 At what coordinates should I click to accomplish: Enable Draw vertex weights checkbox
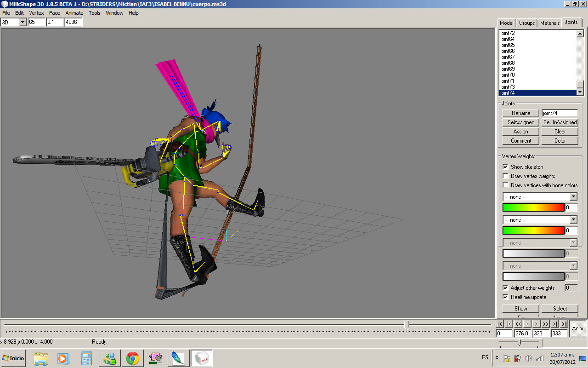click(506, 176)
